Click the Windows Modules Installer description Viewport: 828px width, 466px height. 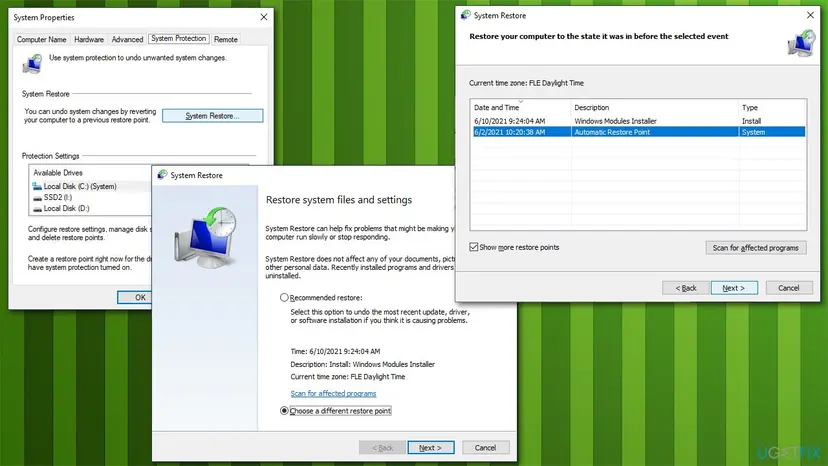click(615, 121)
